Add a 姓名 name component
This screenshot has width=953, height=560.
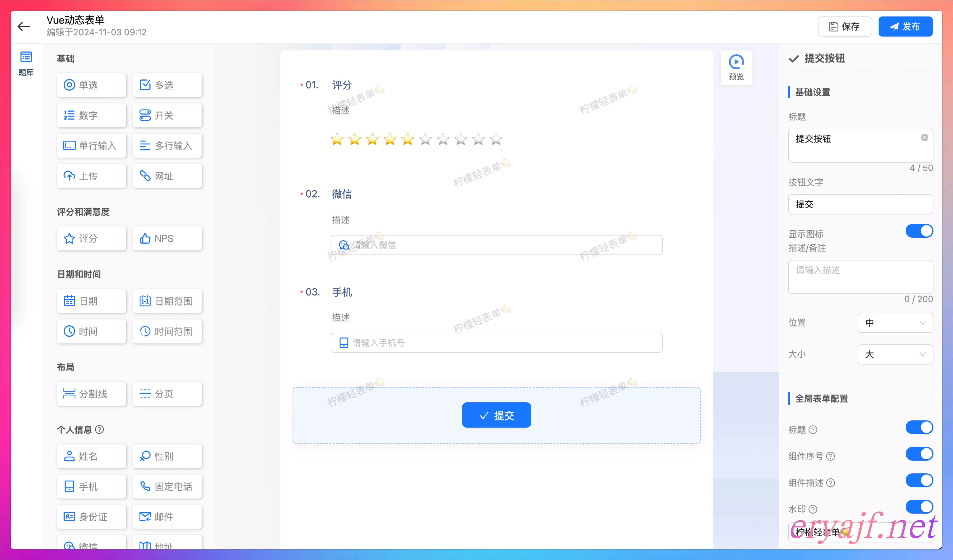pos(92,456)
